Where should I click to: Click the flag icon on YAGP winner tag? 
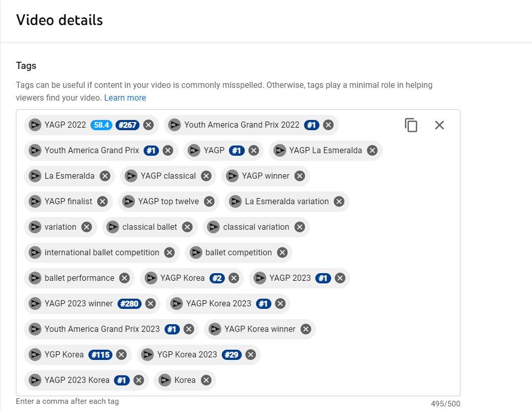tap(232, 176)
